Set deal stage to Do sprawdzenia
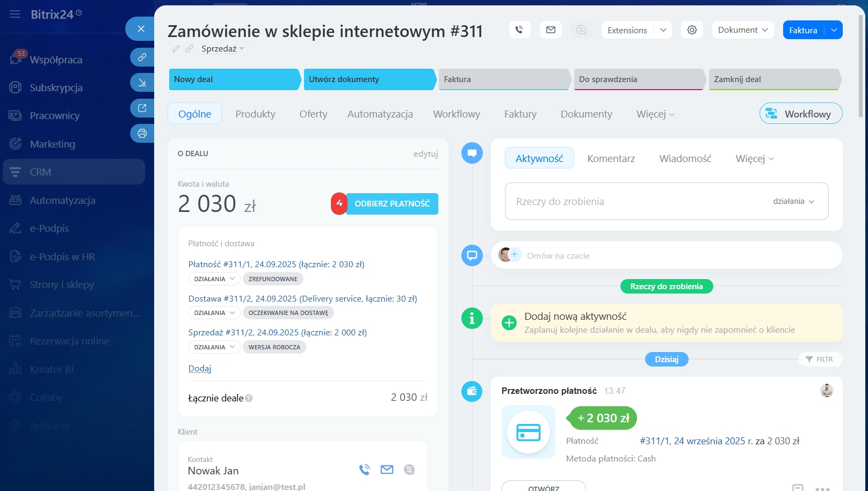 click(x=638, y=79)
